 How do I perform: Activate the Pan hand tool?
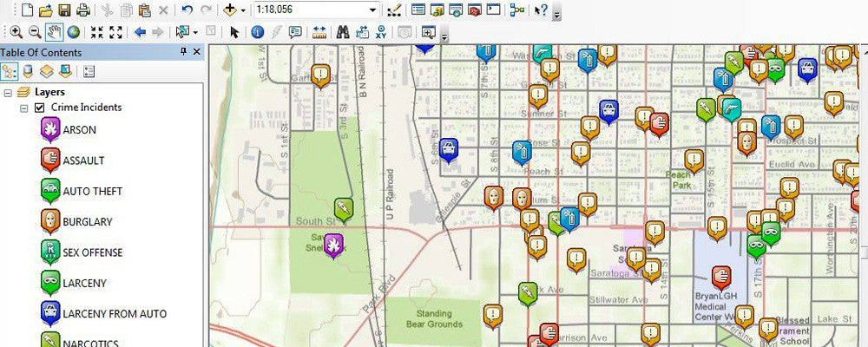click(54, 32)
